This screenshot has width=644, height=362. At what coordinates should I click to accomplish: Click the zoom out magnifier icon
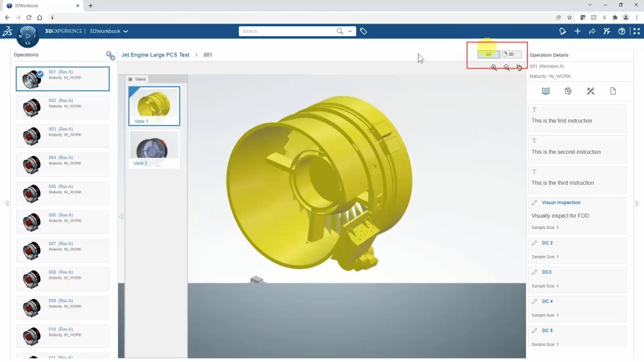pos(507,67)
